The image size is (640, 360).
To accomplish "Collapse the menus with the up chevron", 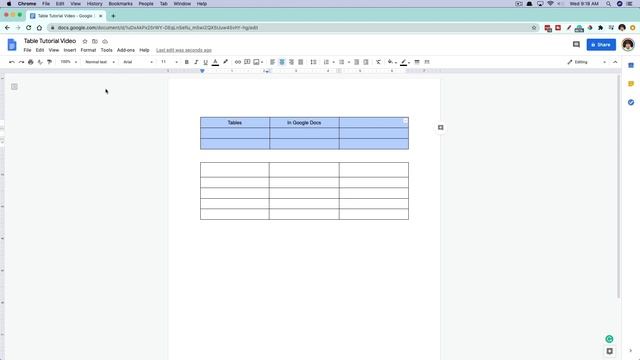I will coord(615,62).
